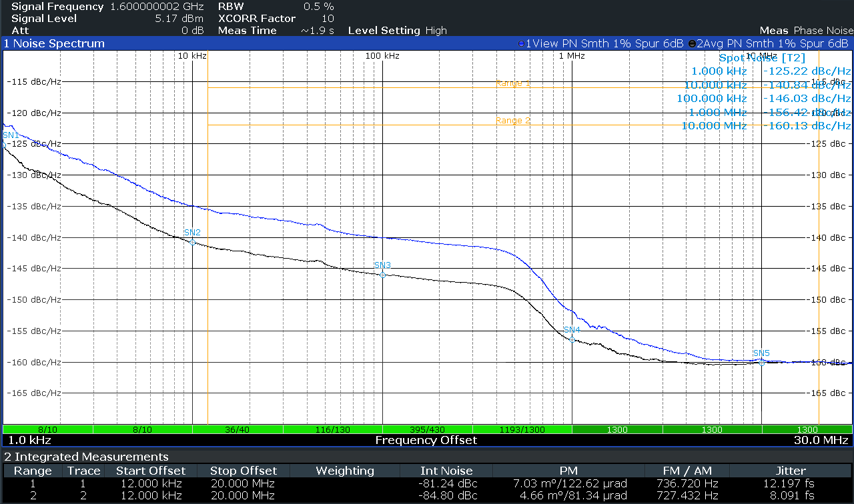Image resolution: width=854 pixels, height=504 pixels.
Task: Click the Jitter column header
Action: point(791,471)
